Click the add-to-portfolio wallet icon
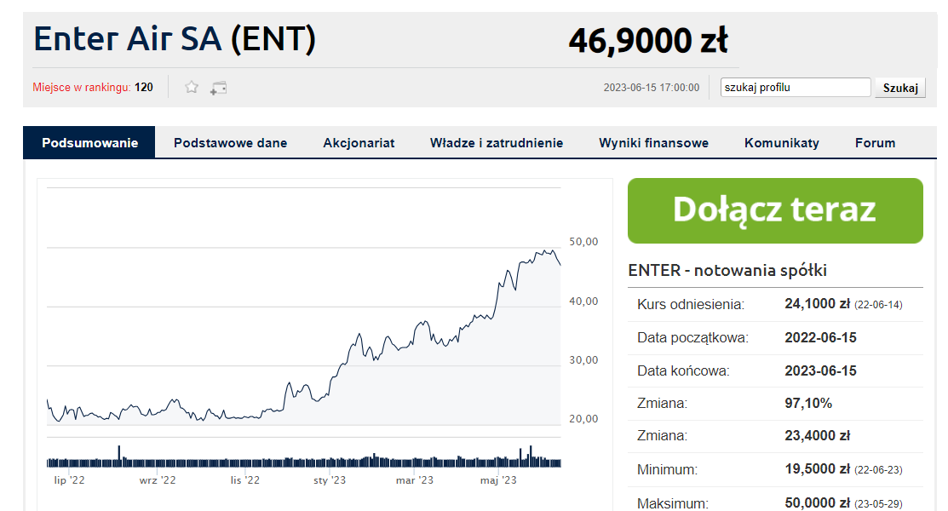The height and width of the screenshot is (511, 948). pyautogui.click(x=218, y=88)
